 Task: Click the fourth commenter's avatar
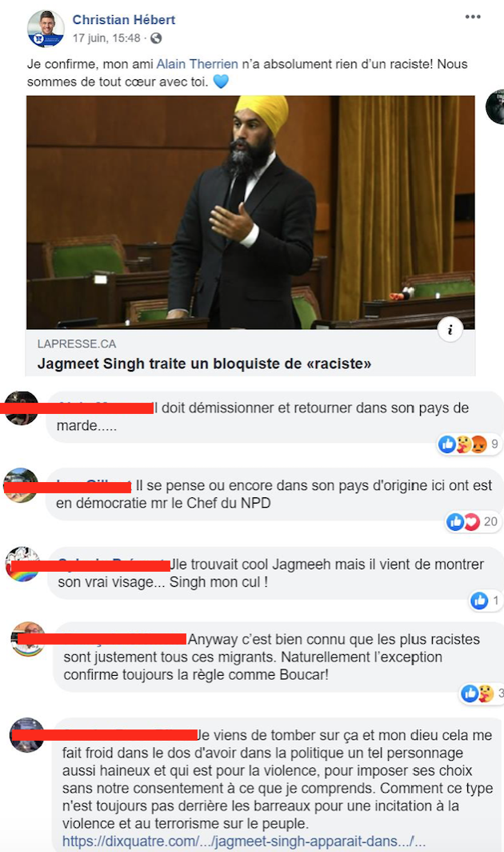coord(28,639)
